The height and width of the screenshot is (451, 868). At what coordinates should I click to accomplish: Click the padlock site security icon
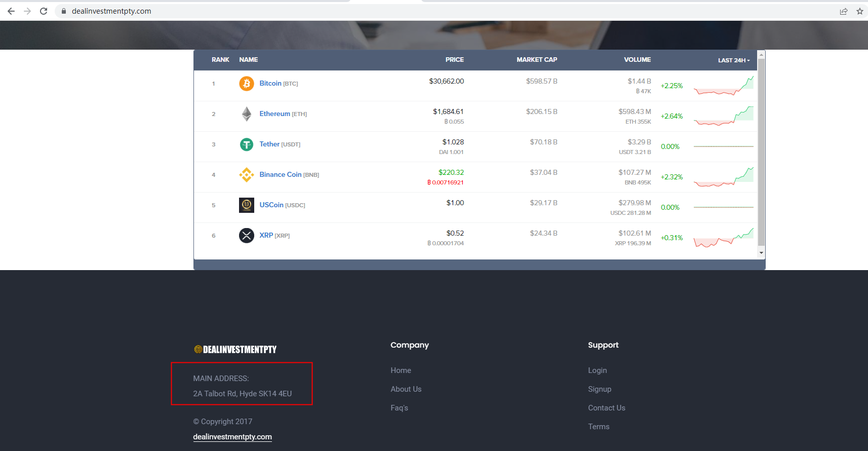64,11
